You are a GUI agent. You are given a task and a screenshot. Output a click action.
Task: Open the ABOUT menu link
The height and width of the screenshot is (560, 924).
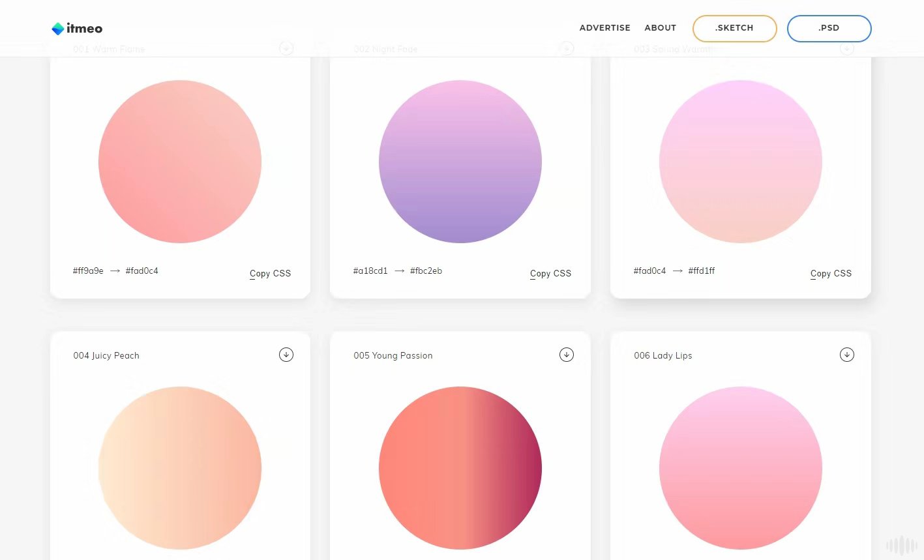(x=660, y=28)
